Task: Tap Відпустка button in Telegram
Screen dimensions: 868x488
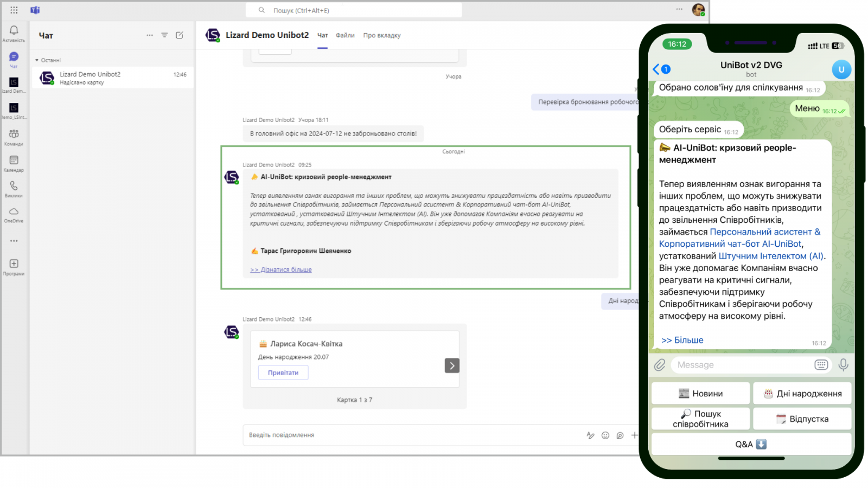Action: 802,419
